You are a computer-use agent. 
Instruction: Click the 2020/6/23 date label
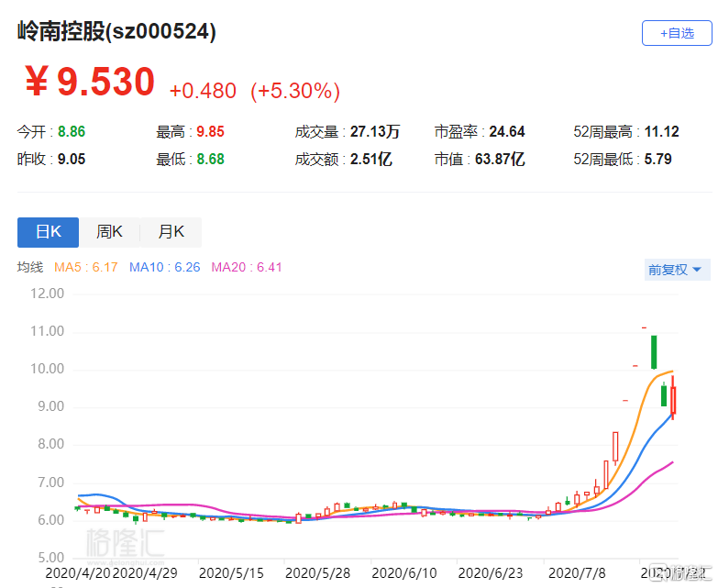491,573
